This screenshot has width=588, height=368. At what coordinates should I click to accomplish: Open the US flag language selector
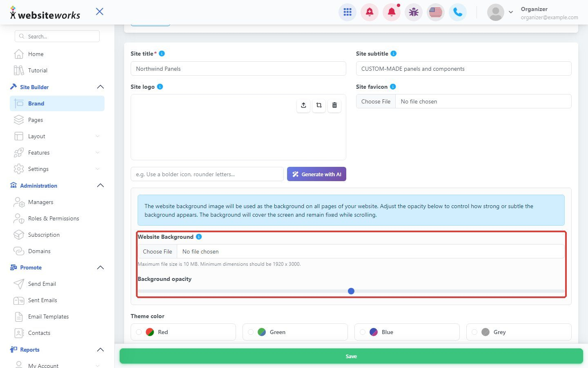click(x=436, y=12)
